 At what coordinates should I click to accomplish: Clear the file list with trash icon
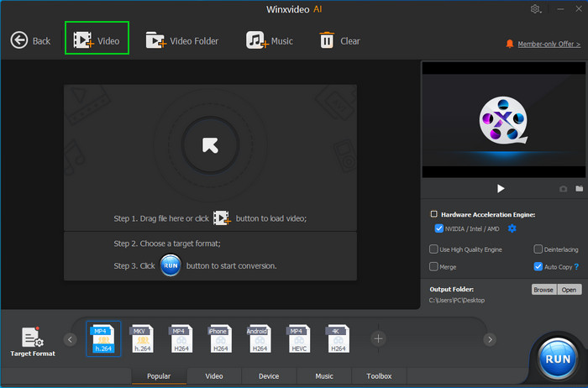tap(339, 40)
